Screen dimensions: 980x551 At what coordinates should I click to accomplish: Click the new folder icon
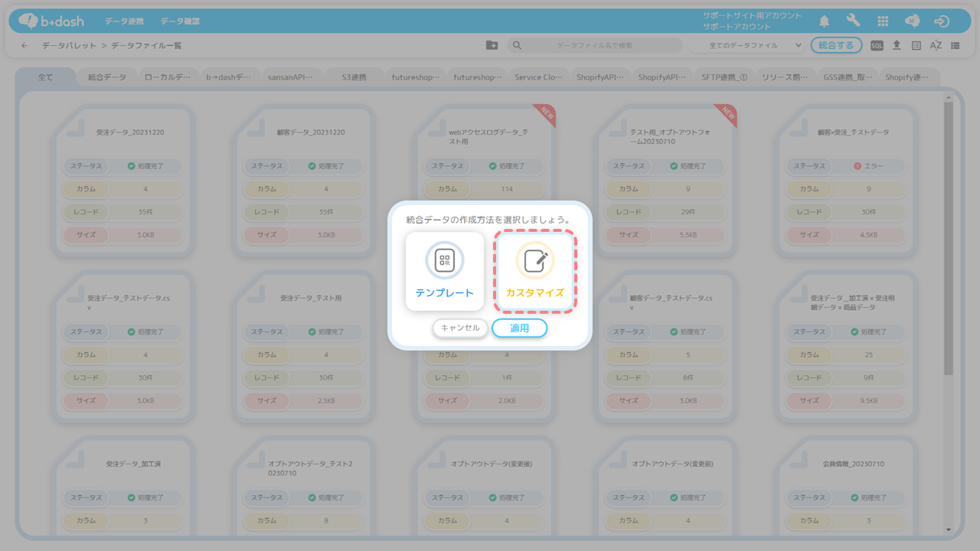[x=492, y=46]
